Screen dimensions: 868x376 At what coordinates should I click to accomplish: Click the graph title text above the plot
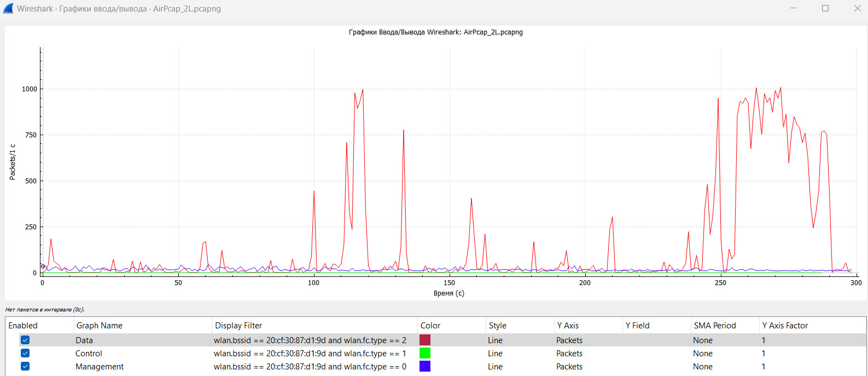point(436,32)
